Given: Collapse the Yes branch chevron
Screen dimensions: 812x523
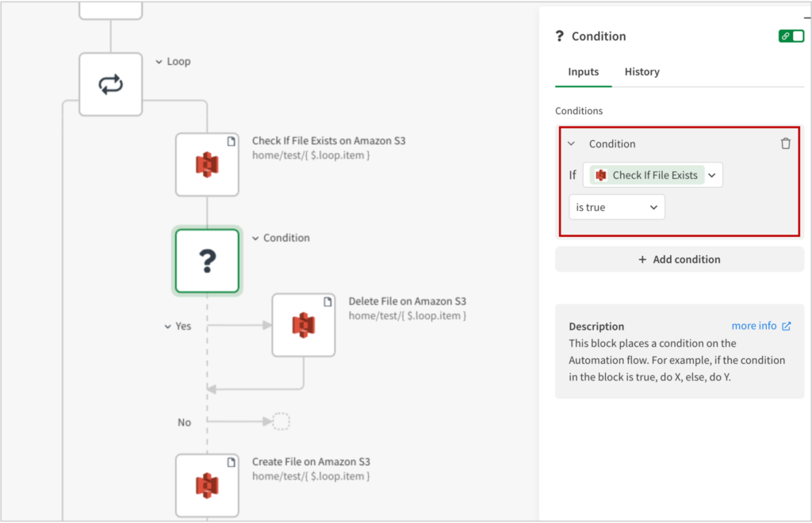Looking at the screenshot, I should pyautogui.click(x=167, y=326).
